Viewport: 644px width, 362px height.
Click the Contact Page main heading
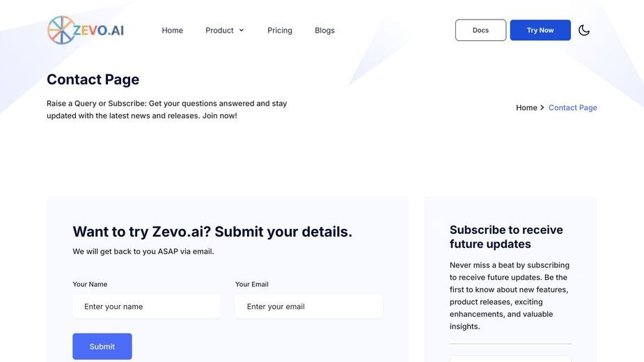coord(93,79)
